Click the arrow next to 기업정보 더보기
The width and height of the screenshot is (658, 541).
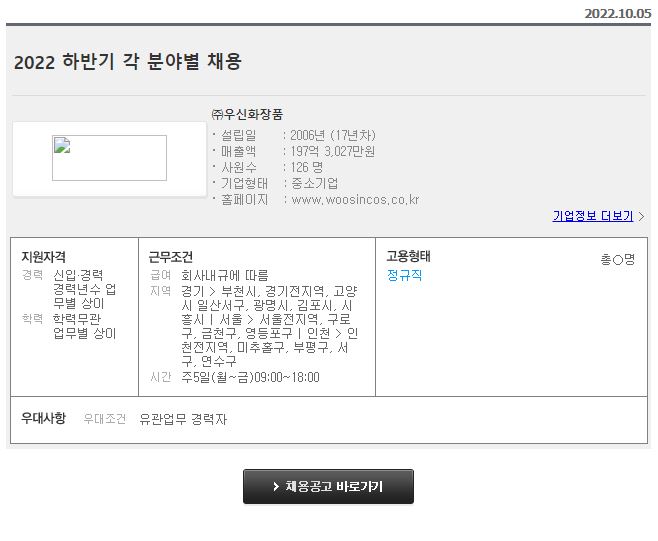(641, 217)
